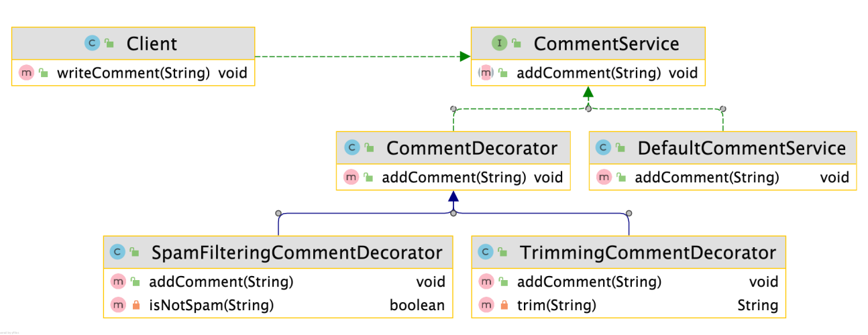Click the DefaultCommentService class icon
Image resolution: width=868 pixels, height=335 pixels.
(604, 148)
